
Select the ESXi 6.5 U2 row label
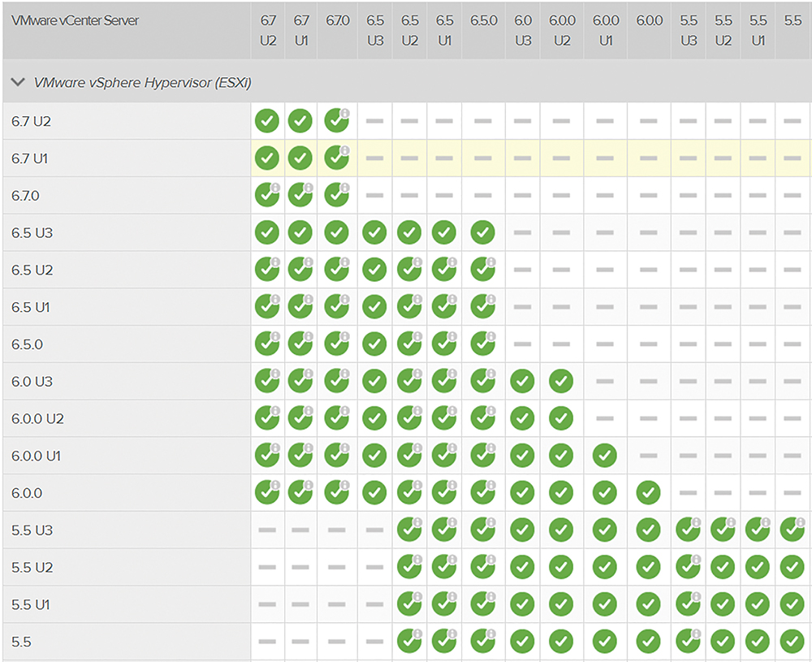[32, 270]
